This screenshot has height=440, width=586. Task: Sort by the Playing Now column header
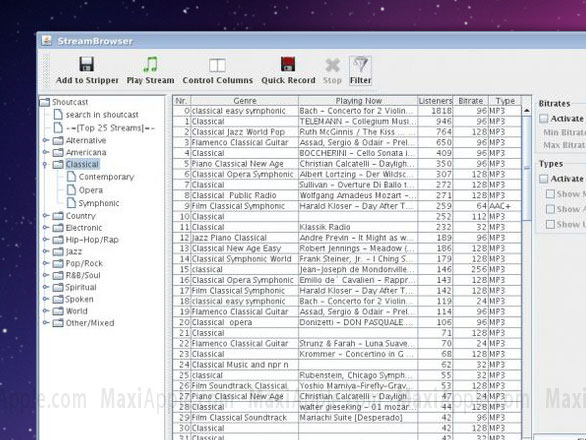click(358, 101)
